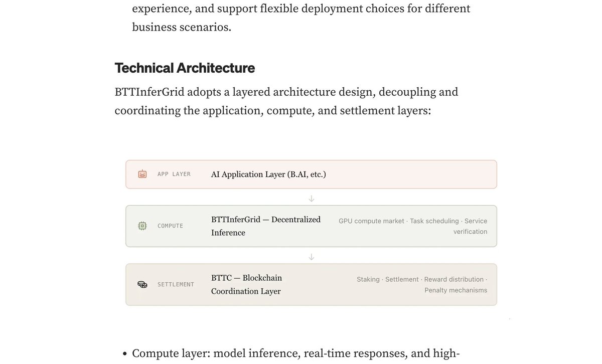Viewport: 602px width, 364px height.
Task: Click the 'GPU compute market · Task scheduling' description
Action: click(413, 226)
